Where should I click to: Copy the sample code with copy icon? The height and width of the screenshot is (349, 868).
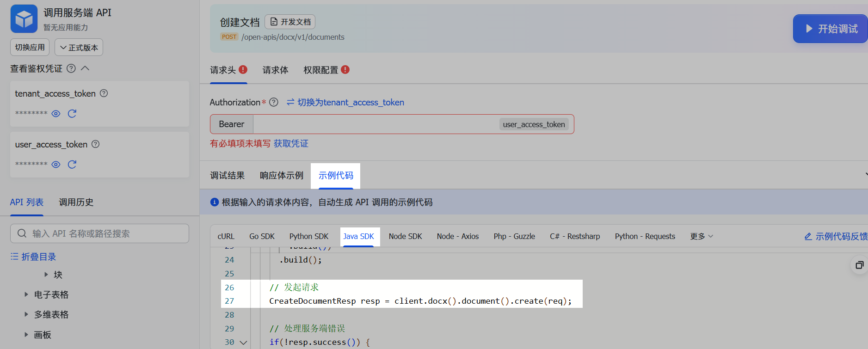(x=859, y=265)
